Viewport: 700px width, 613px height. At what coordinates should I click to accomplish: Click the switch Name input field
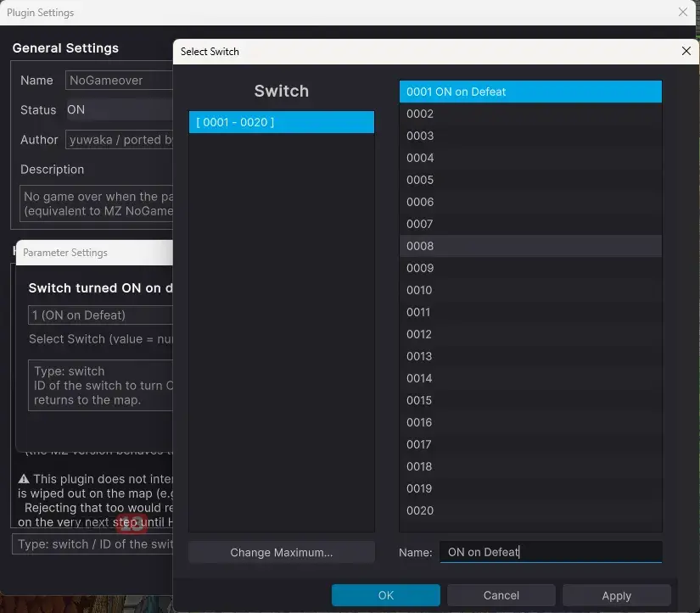click(551, 552)
